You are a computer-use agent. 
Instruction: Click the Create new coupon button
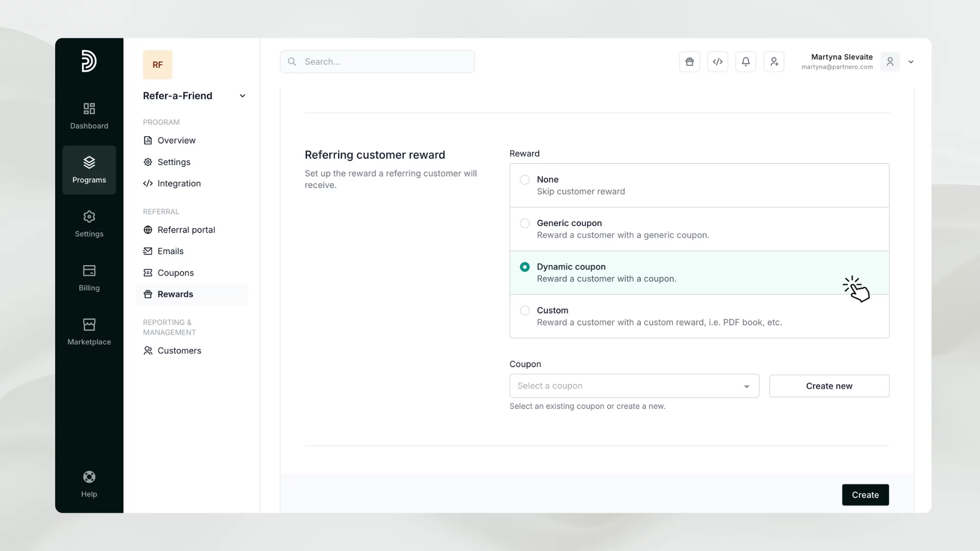point(829,386)
